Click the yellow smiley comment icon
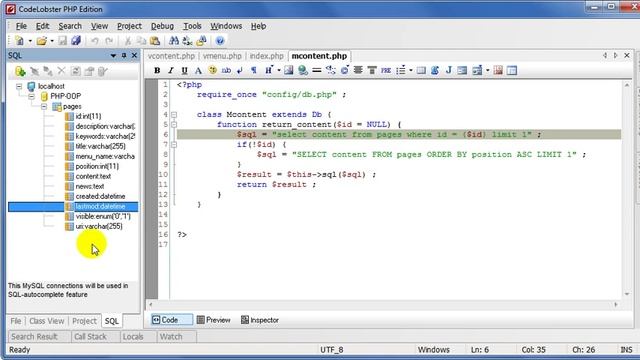640x360 pixels. [x=212, y=70]
